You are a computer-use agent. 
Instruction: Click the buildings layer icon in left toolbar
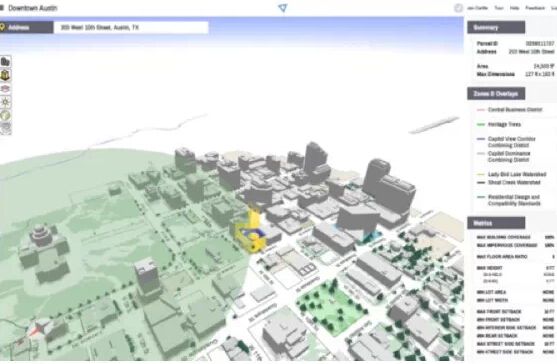pos(5,61)
